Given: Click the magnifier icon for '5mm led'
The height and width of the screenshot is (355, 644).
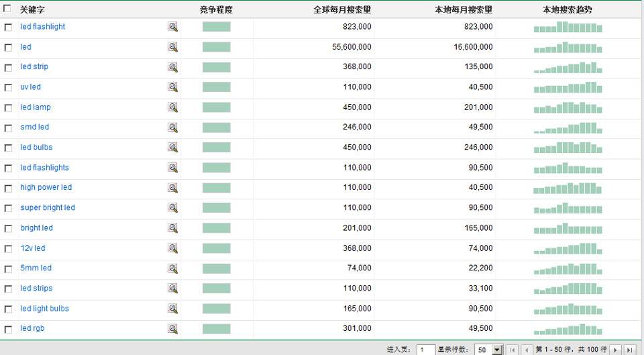Looking at the screenshot, I should tap(172, 268).
